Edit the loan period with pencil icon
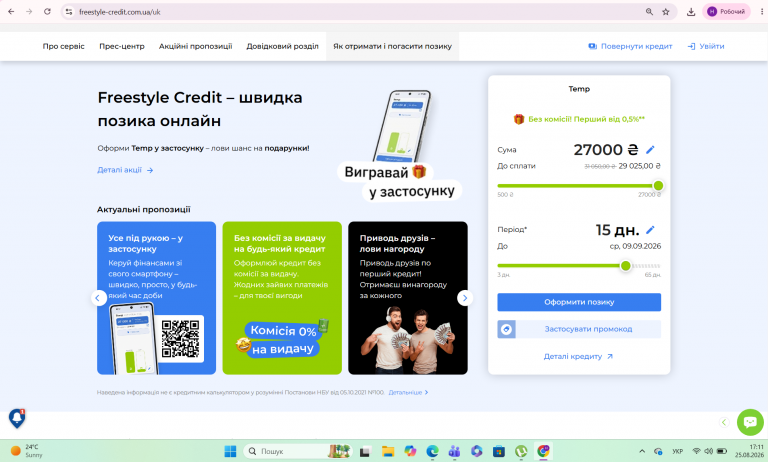768x462 pixels. pyautogui.click(x=650, y=230)
